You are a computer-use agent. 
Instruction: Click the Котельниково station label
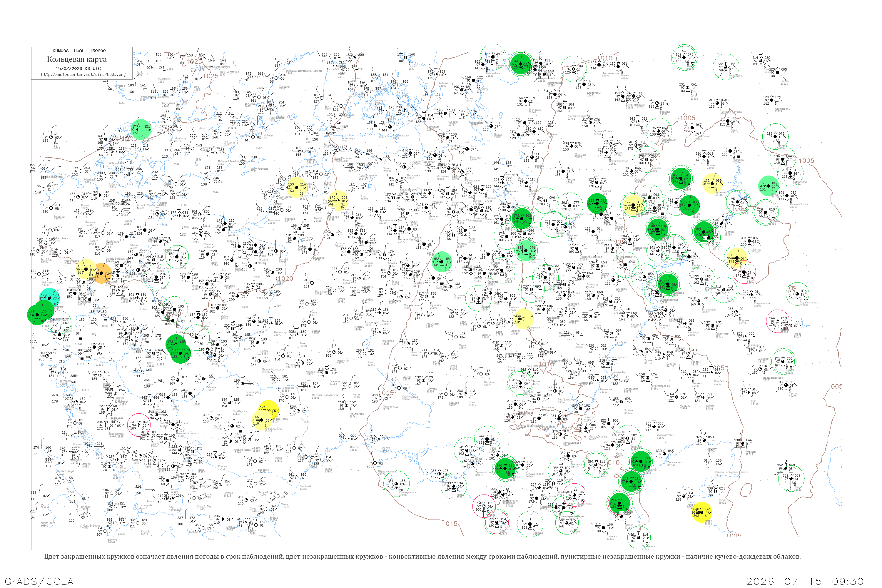573,443
